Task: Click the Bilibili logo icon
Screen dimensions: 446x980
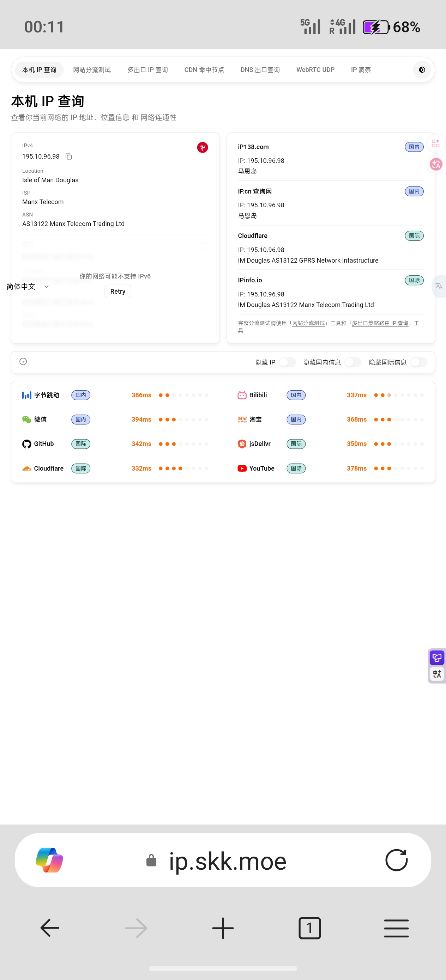Action: (x=242, y=395)
